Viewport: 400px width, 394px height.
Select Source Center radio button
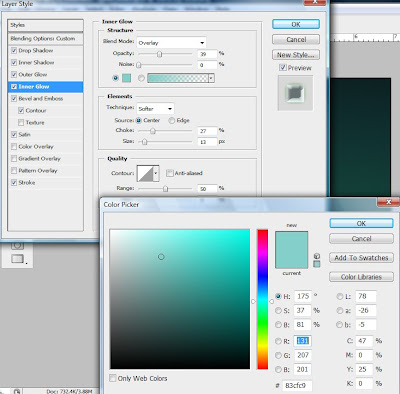[x=139, y=120]
